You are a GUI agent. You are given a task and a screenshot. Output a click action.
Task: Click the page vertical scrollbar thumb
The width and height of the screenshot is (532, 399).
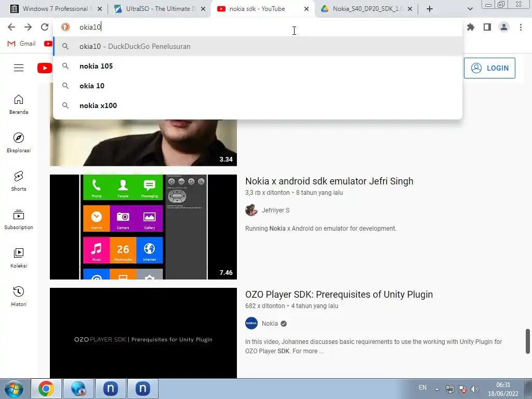coord(528,341)
